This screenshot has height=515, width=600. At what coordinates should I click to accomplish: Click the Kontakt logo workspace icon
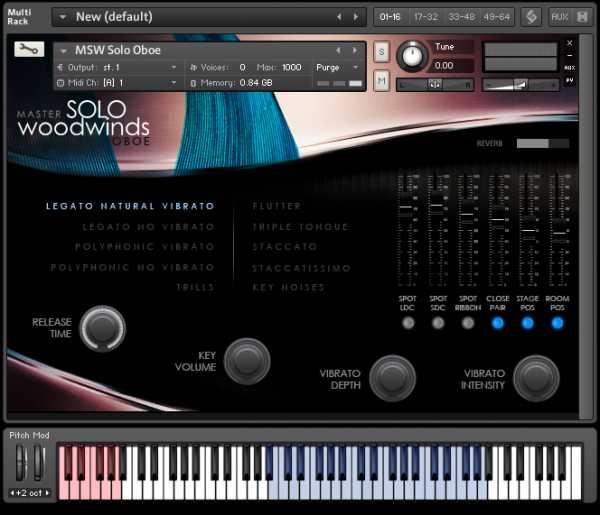point(532,17)
